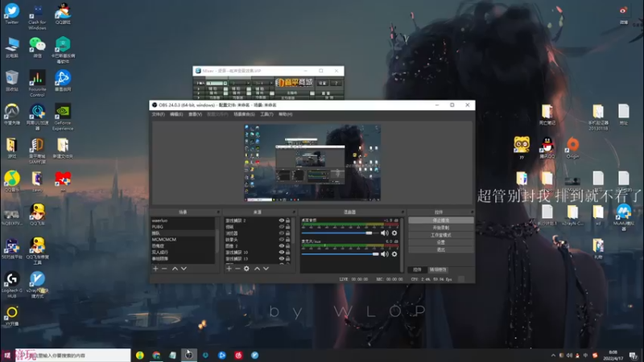
Task: Adjust 桌面音频 volume slider
Action: [340, 233]
